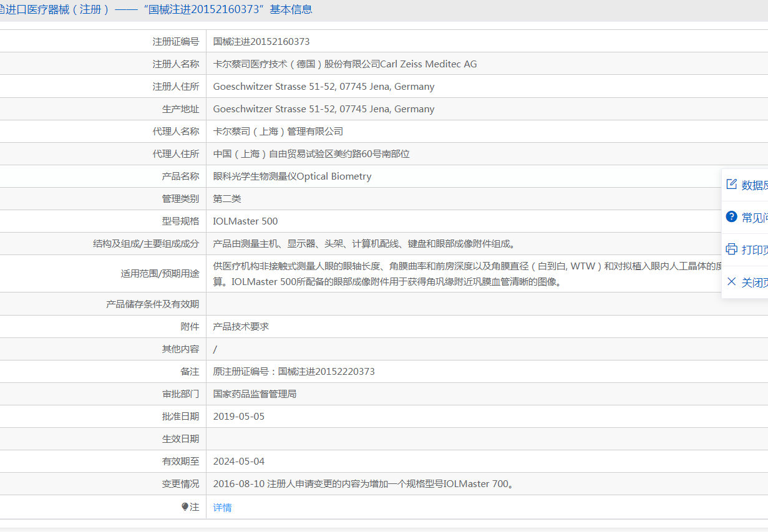
Task: Select the approval date 2019-05-05
Action: click(239, 417)
